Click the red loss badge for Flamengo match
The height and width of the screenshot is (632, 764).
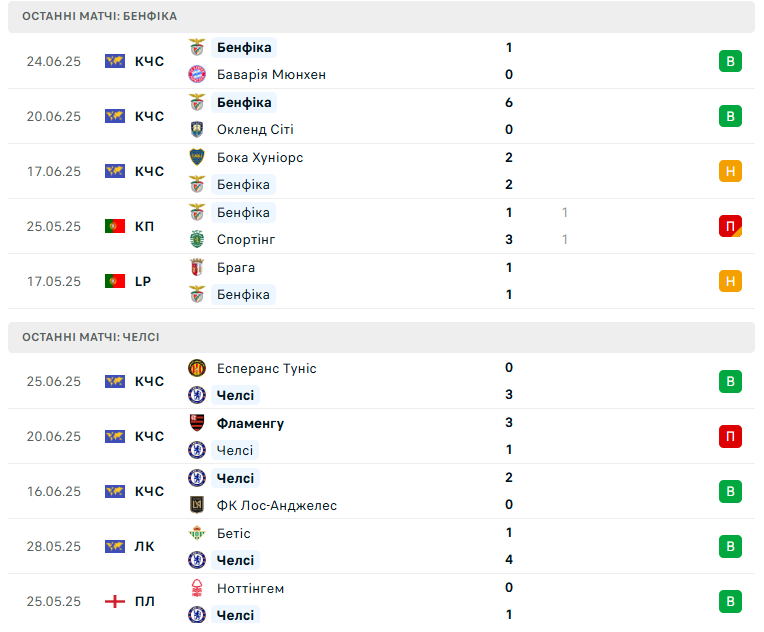coord(730,436)
